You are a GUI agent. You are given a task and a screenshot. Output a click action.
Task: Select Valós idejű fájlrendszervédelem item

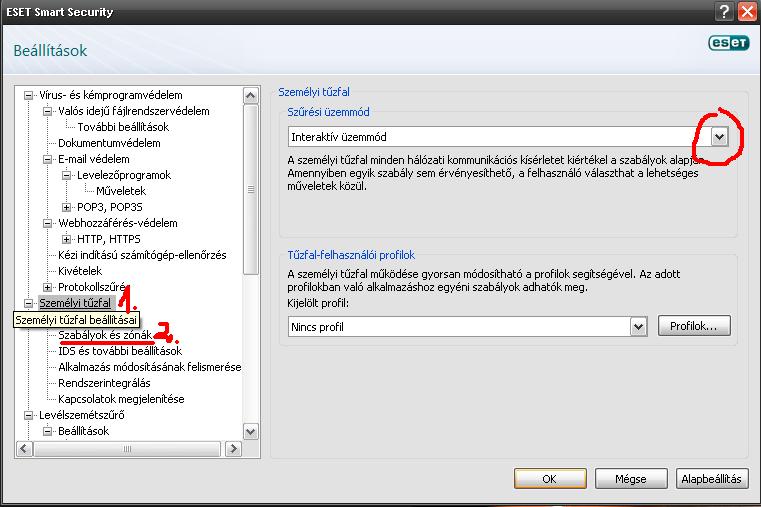pos(133,111)
